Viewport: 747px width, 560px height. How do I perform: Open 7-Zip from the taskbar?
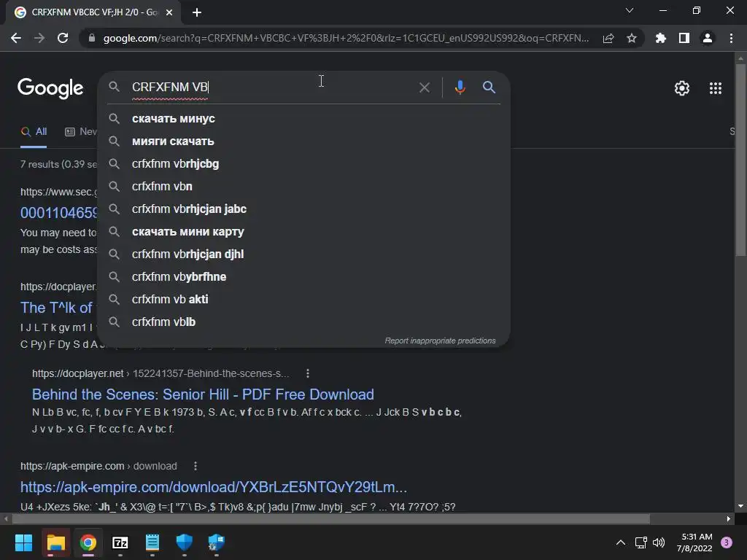click(x=120, y=542)
